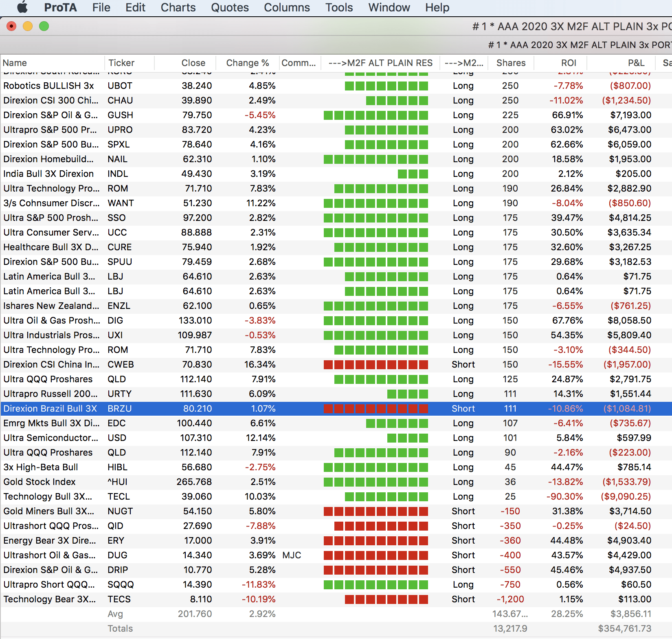The width and height of the screenshot is (672, 639).
Task: Click the -1,200 shares value
Action: pos(510,599)
